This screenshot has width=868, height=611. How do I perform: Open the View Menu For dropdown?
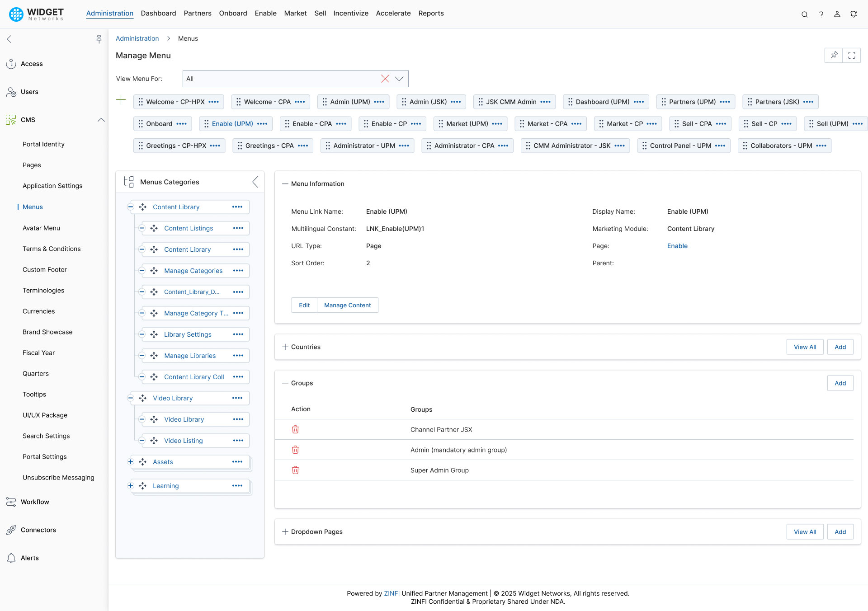(398, 79)
